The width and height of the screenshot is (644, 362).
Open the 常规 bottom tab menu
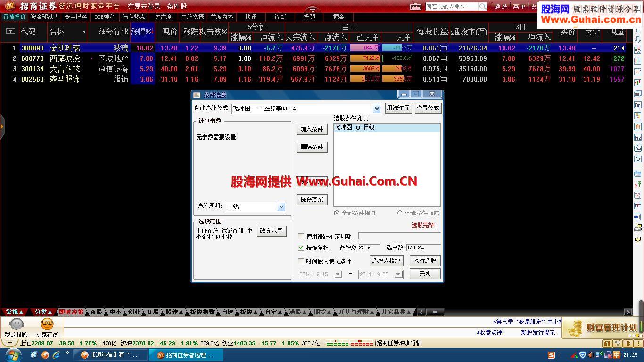tap(14, 312)
